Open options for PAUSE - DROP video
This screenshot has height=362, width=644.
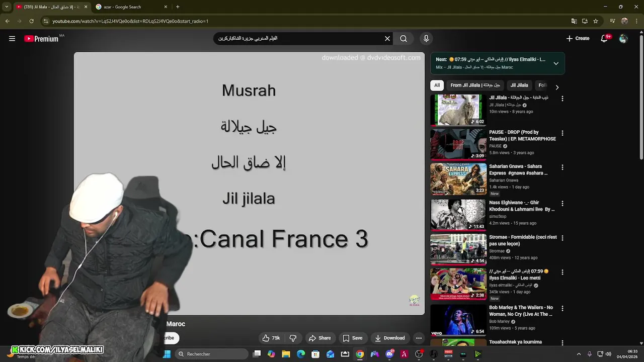(x=562, y=133)
